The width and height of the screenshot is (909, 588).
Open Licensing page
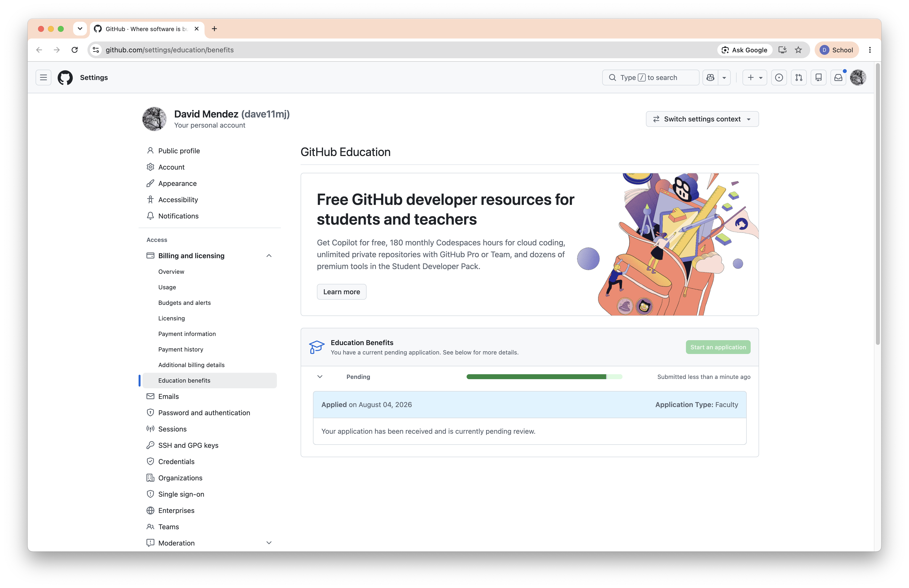210,318
